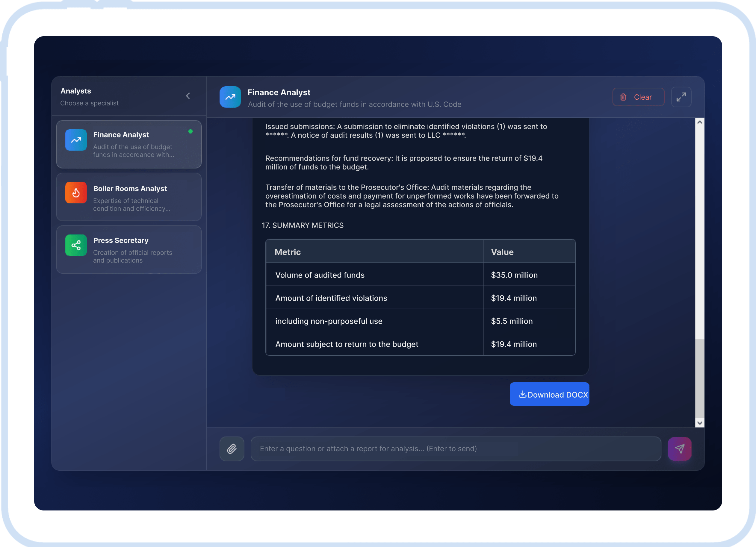This screenshot has height=547, width=756.
Task: Click the scrollbar down arrow
Action: (x=700, y=423)
